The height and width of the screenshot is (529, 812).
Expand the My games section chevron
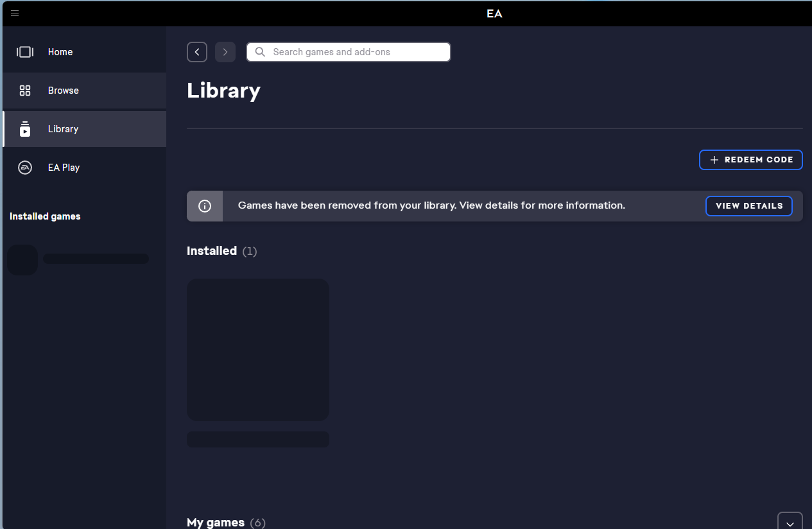click(790, 521)
